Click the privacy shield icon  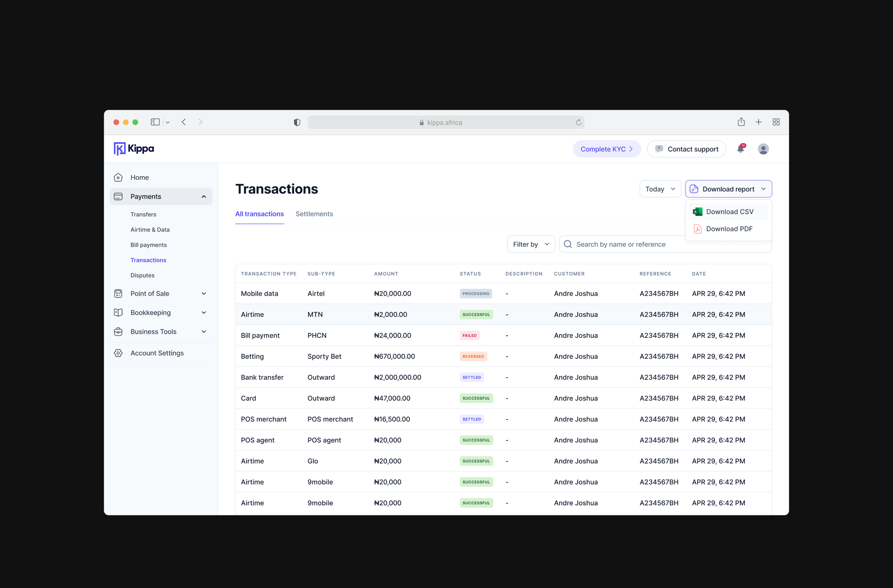[x=297, y=122]
